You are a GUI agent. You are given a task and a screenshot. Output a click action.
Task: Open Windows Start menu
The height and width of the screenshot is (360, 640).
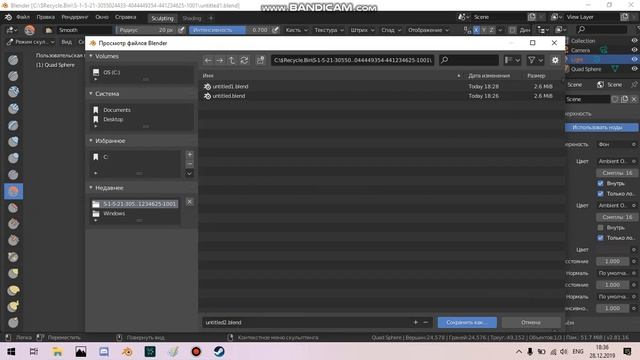tap(11, 351)
